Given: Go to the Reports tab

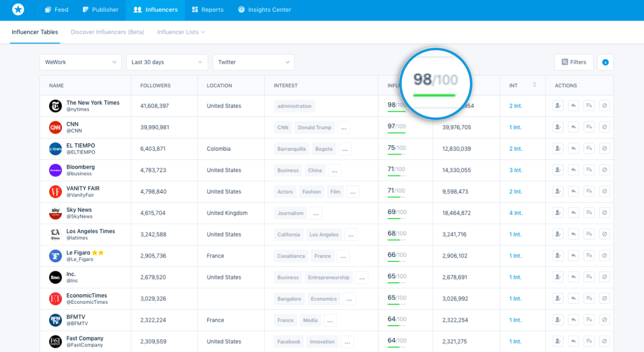Looking at the screenshot, I should [x=208, y=10].
